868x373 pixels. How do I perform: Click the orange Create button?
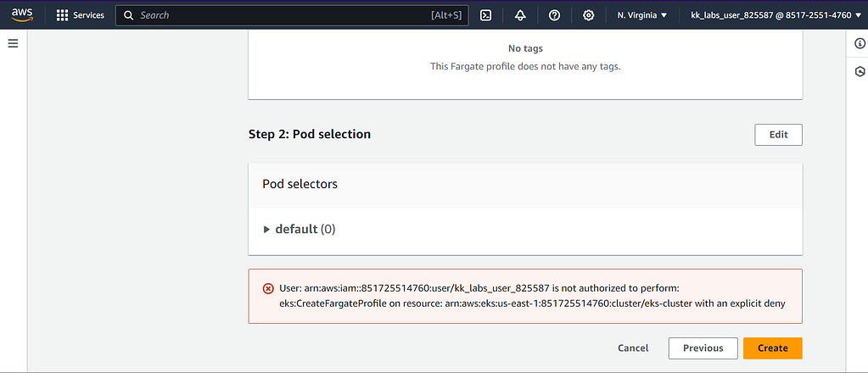tap(772, 348)
